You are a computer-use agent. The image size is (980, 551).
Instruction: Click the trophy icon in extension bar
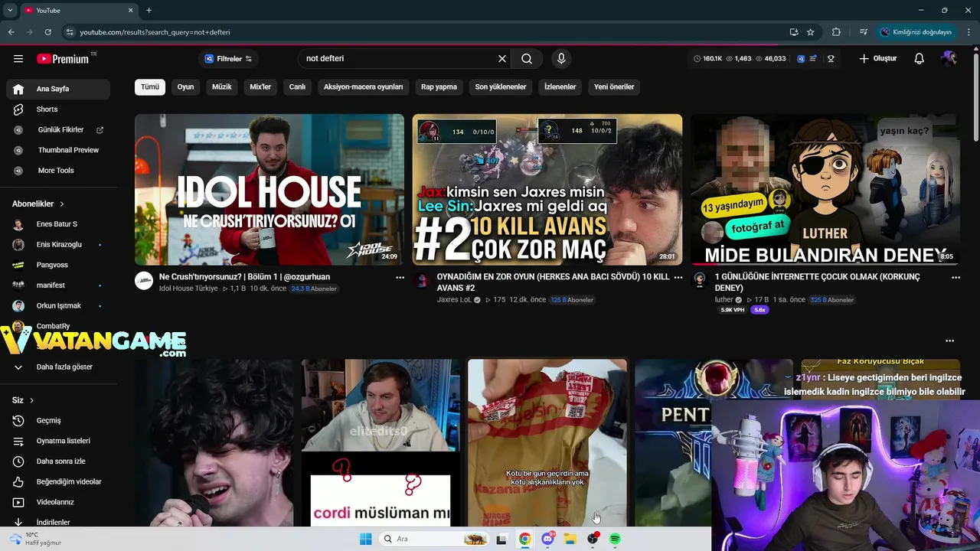831,59
